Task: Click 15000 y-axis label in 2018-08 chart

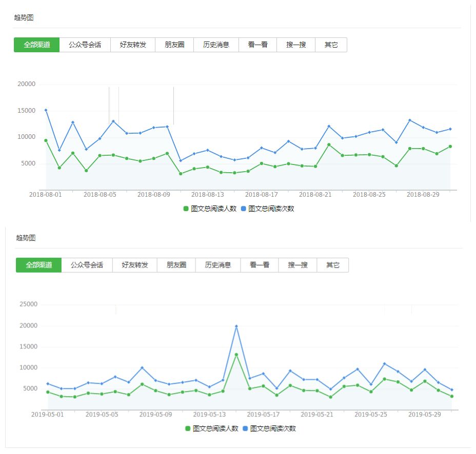Action: [26, 111]
